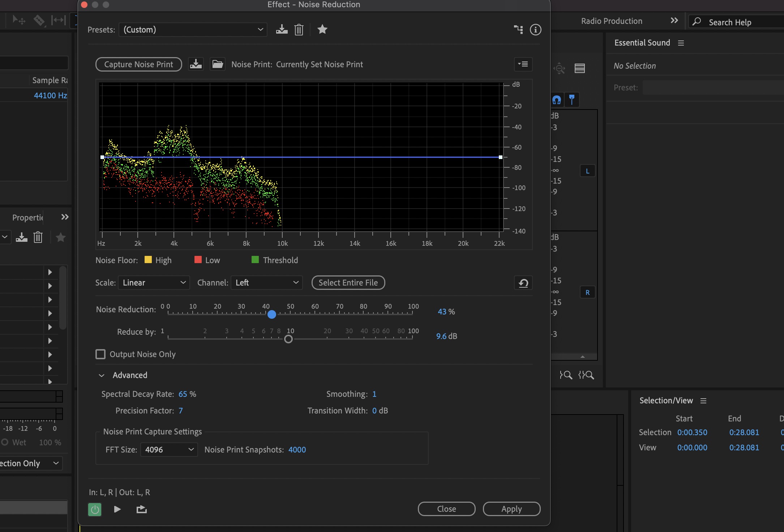Open the Presets dropdown showing Custom

(x=193, y=30)
